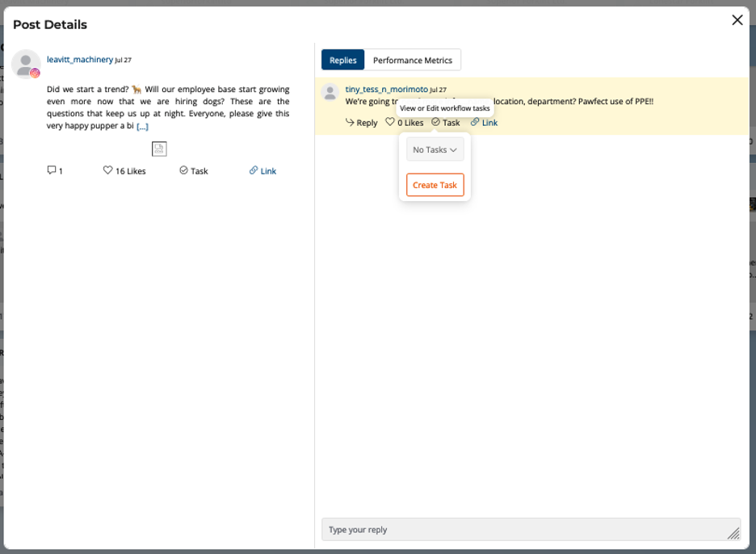The height and width of the screenshot is (554, 756).
Task: Switch to the Performance Metrics tab
Action: point(413,60)
